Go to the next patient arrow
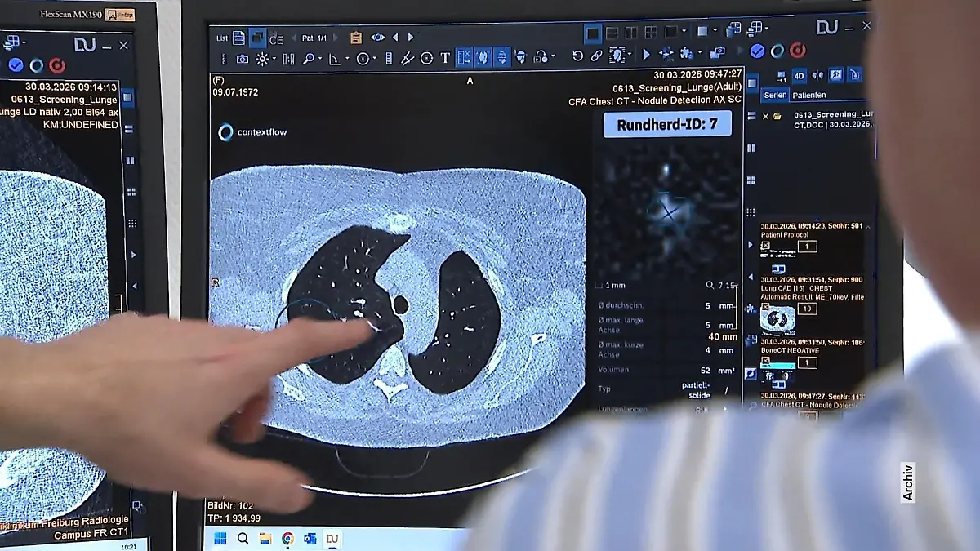Image resolution: width=980 pixels, height=551 pixels. [335, 38]
